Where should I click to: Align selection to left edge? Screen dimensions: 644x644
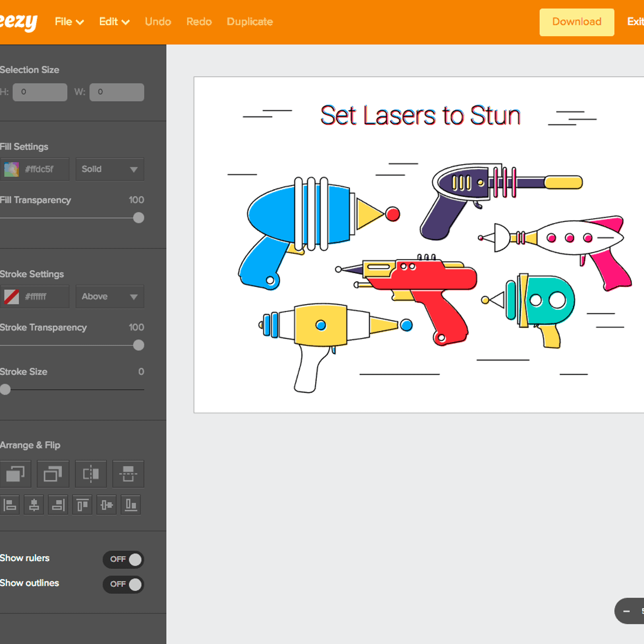coord(10,505)
